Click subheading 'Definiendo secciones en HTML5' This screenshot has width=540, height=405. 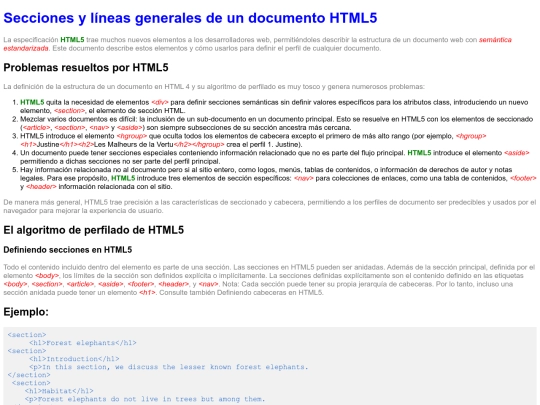tap(68, 250)
